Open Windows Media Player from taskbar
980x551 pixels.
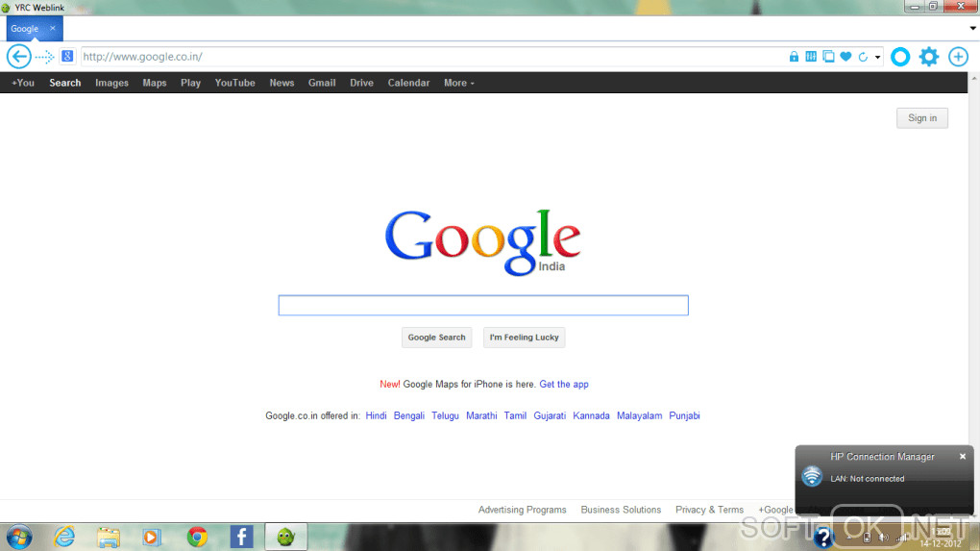pos(151,538)
